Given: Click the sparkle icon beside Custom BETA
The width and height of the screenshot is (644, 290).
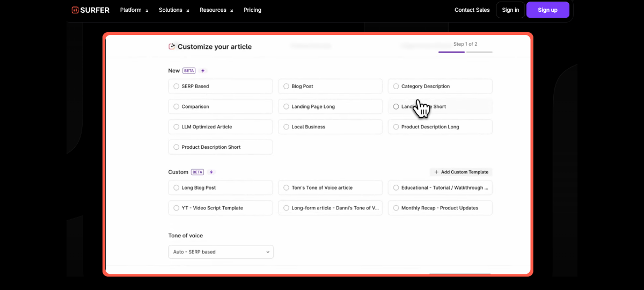Looking at the screenshot, I should pos(211,172).
